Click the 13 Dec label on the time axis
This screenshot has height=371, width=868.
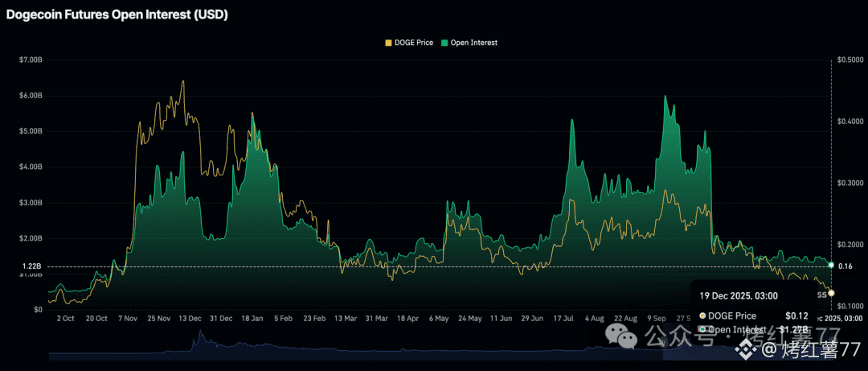click(190, 319)
